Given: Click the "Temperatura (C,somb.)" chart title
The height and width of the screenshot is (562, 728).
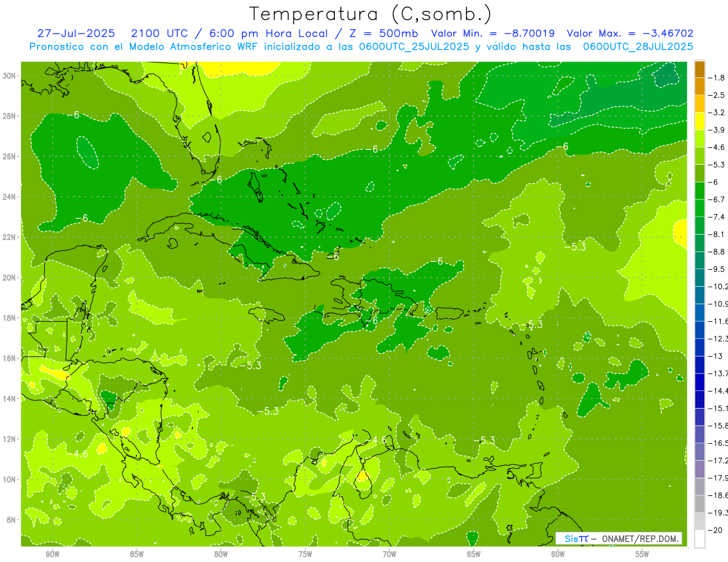Looking at the screenshot, I should (371, 14).
